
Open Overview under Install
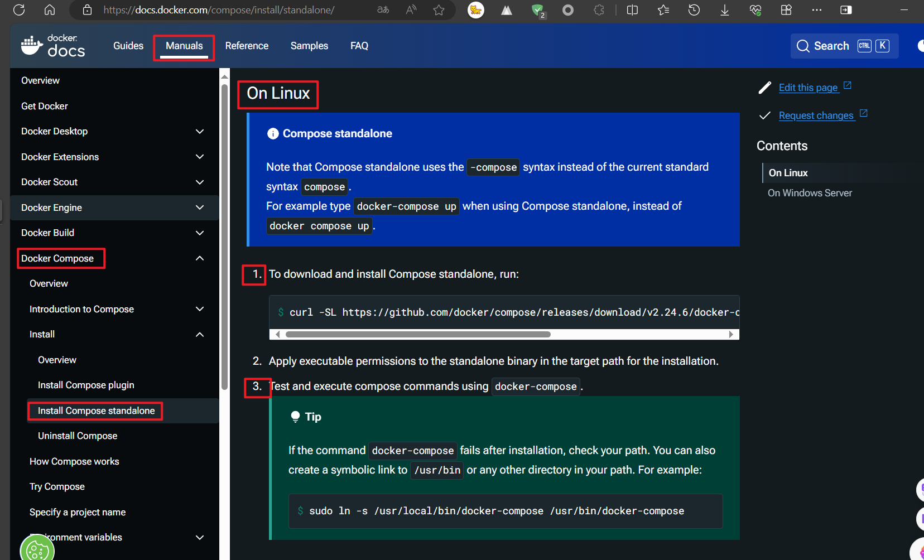tap(57, 360)
